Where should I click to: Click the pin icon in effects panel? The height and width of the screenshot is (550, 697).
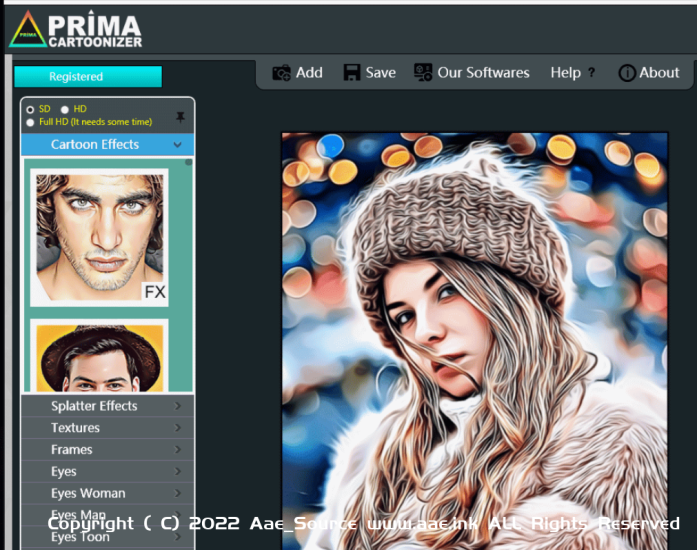coord(180,116)
